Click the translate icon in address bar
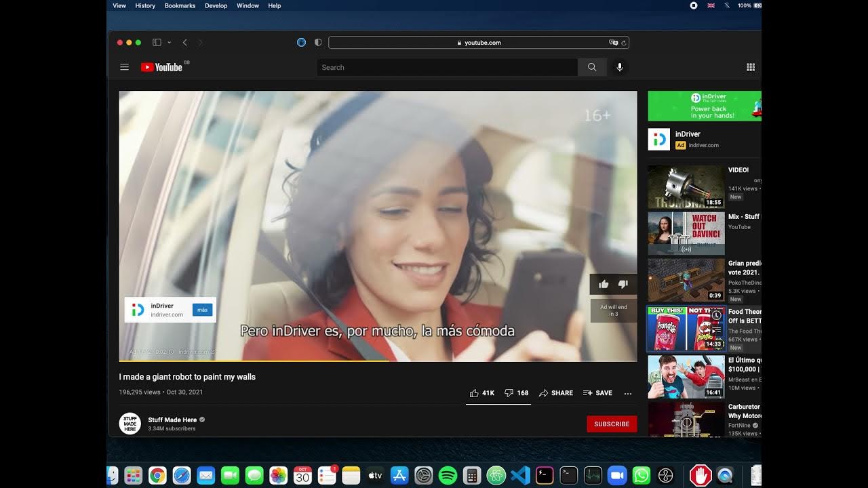The image size is (868, 488). 613,43
